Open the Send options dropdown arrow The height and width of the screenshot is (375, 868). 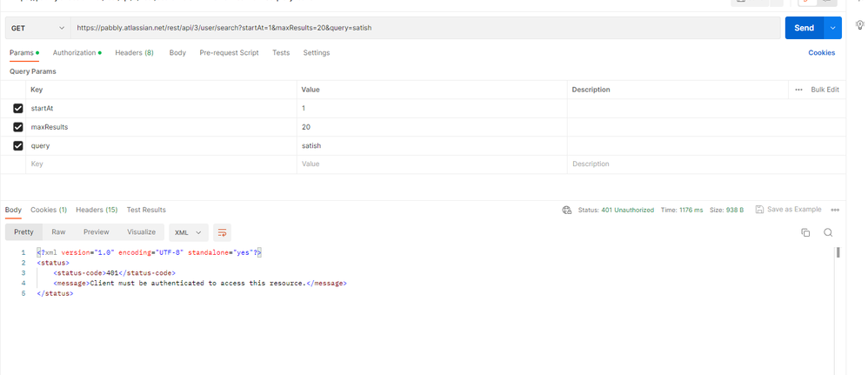coord(833,28)
